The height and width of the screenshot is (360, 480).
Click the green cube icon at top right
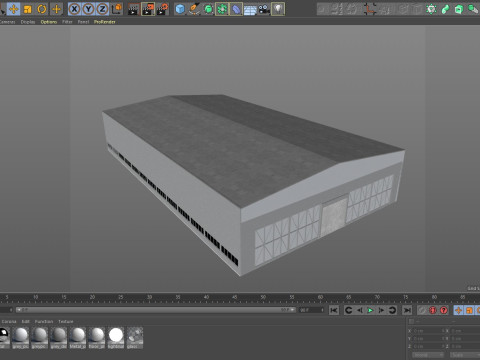click(459, 9)
